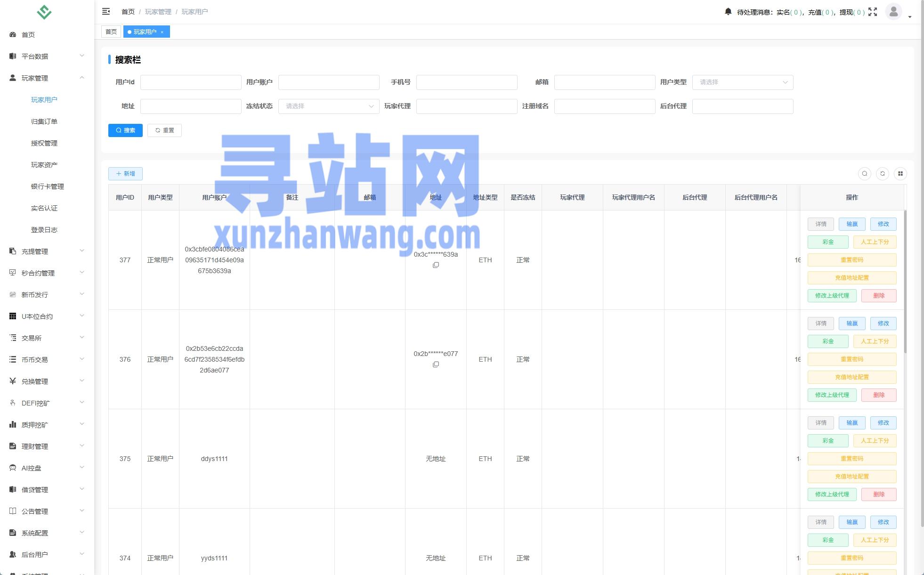Close the 玩家用户 tab

click(x=162, y=32)
